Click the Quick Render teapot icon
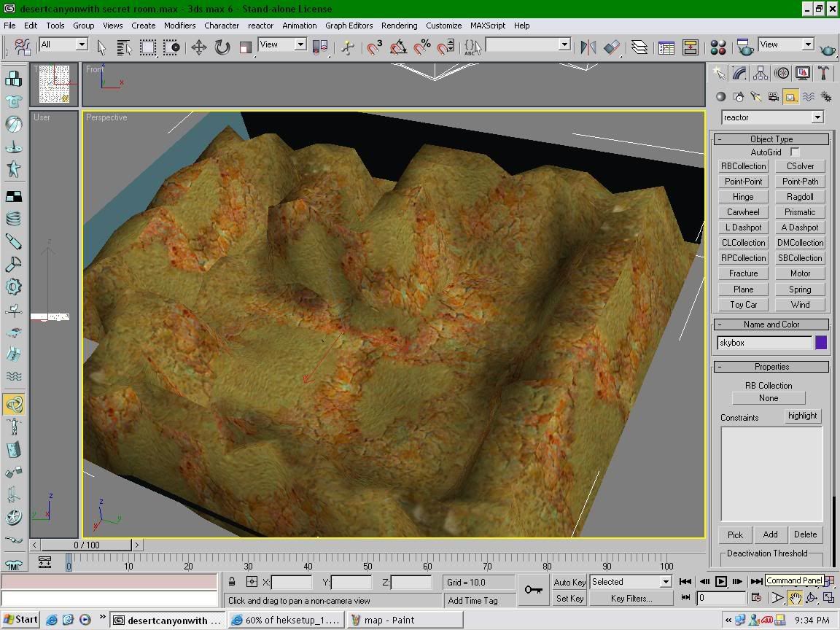The image size is (840, 630). click(x=828, y=50)
